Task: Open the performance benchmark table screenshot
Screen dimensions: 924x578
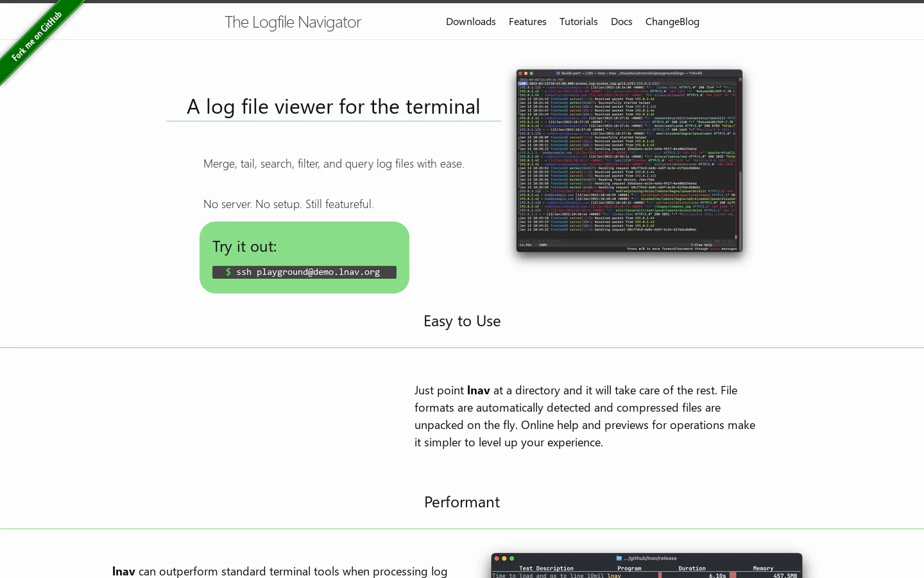Action: [647, 566]
